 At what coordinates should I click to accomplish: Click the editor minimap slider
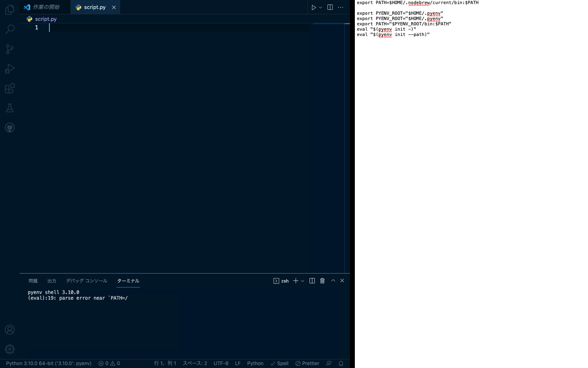coord(329,24)
